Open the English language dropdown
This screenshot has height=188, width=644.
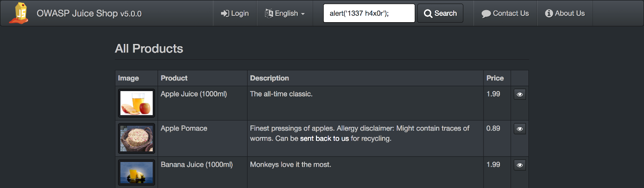285,13
